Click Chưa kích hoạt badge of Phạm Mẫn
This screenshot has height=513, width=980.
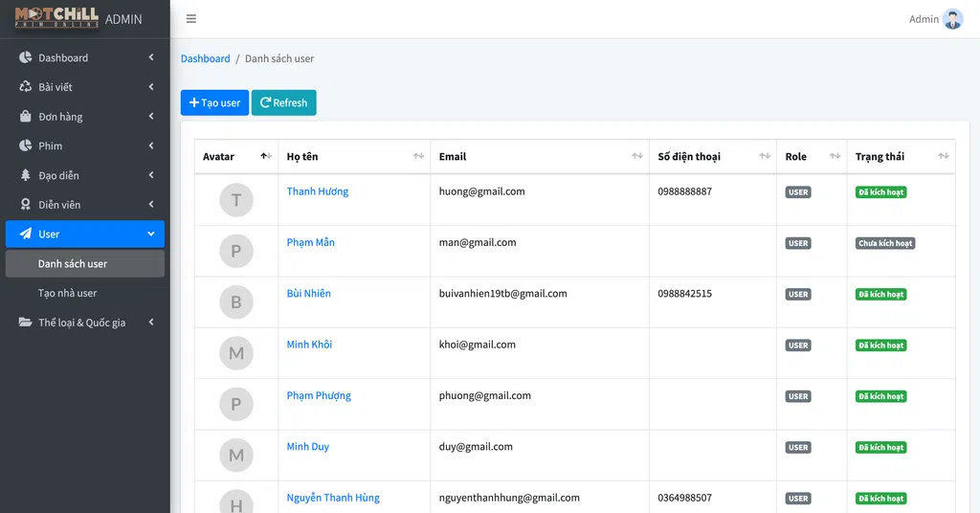click(x=885, y=243)
